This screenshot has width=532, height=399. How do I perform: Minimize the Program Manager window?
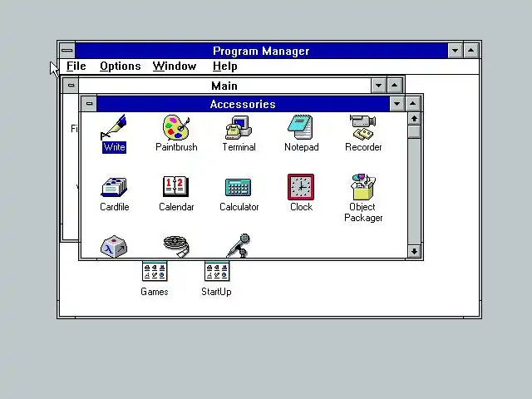(x=456, y=51)
